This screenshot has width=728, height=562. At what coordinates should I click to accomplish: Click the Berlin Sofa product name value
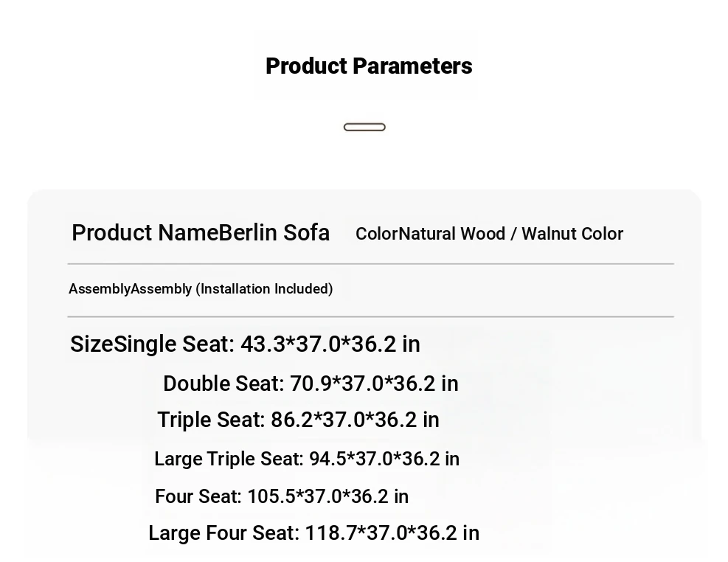[274, 233]
